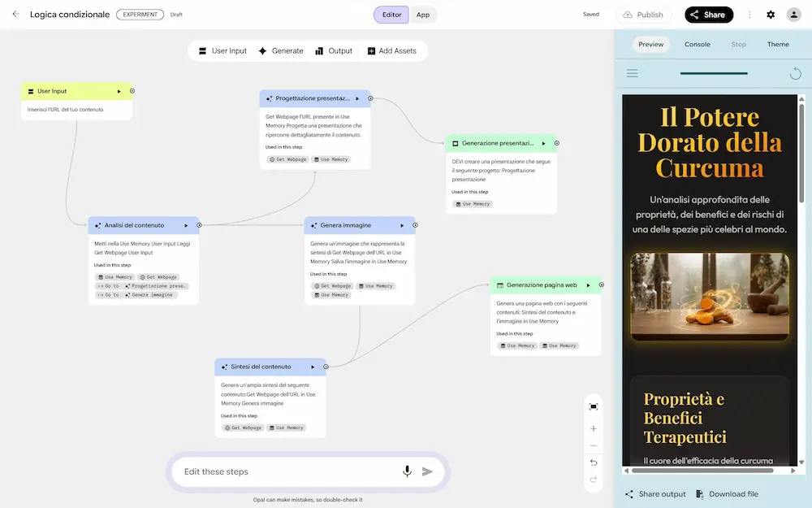Run the Generazione pagina web node
The image size is (812, 508).
pos(588,285)
